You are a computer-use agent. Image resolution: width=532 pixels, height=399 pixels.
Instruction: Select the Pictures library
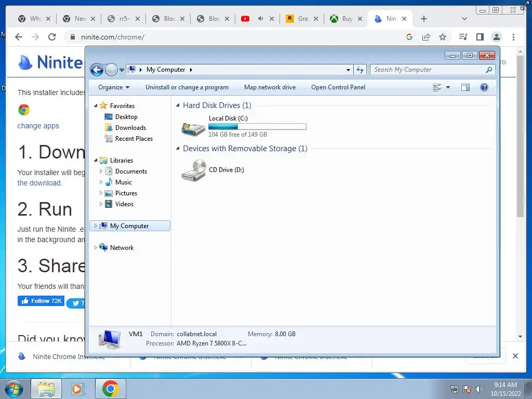pyautogui.click(x=126, y=193)
